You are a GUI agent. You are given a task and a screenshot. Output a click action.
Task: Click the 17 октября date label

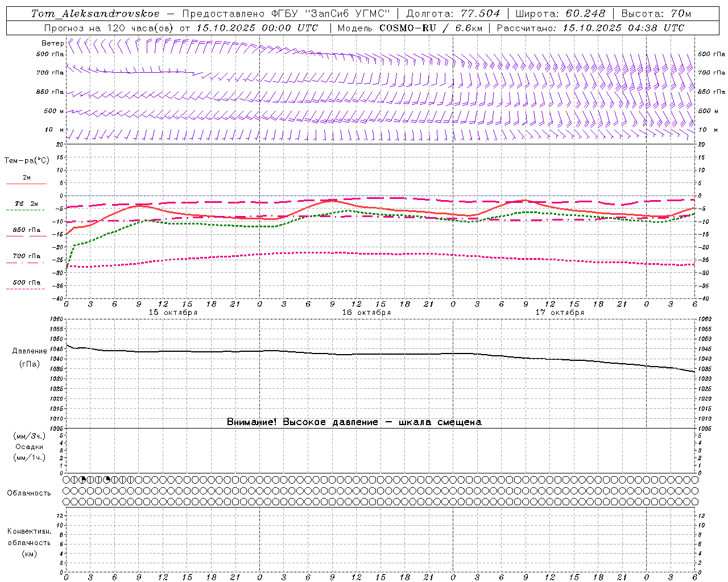(x=560, y=313)
